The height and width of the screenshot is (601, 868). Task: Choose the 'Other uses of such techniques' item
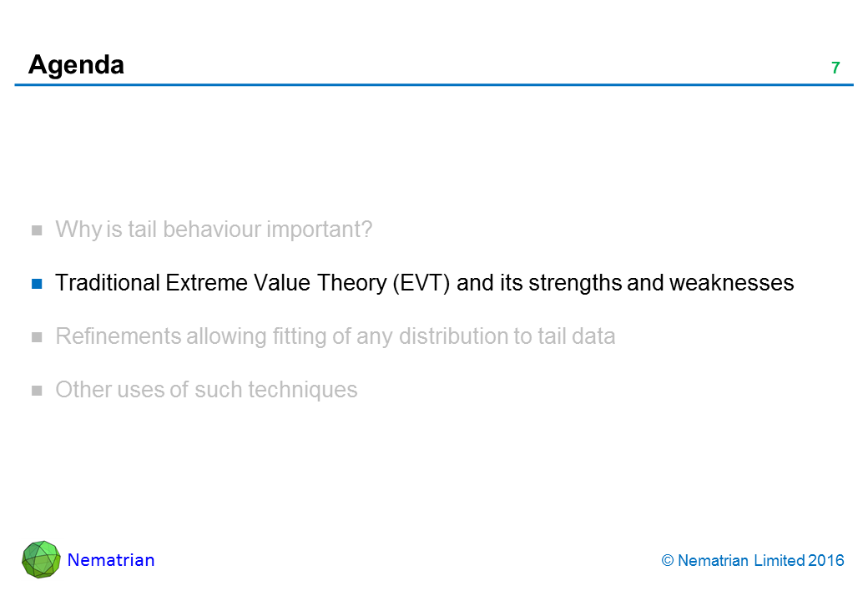pos(206,390)
